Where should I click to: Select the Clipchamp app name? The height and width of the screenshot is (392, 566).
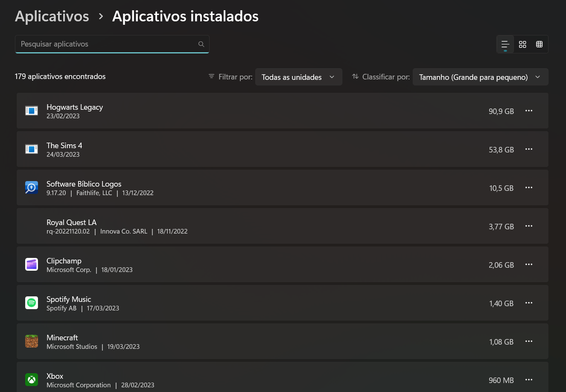[64, 261]
